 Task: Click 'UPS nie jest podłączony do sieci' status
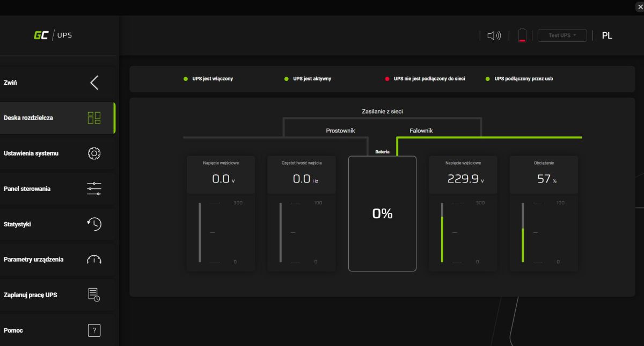(425, 79)
